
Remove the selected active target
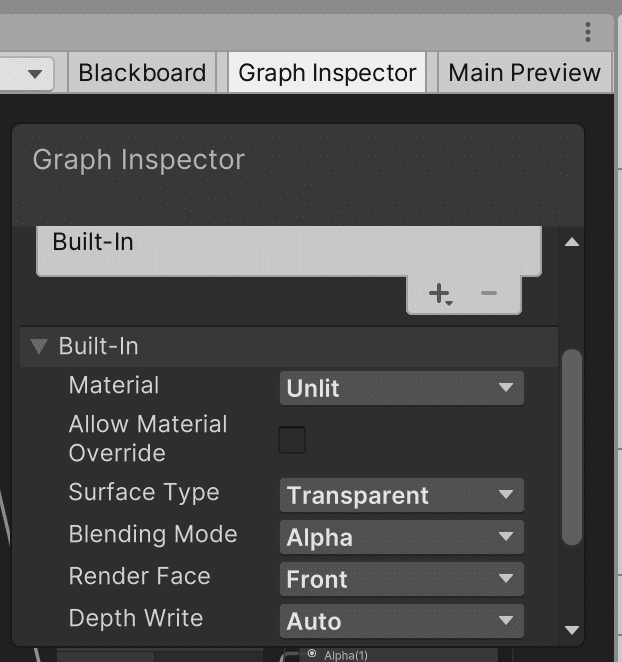pos(488,293)
